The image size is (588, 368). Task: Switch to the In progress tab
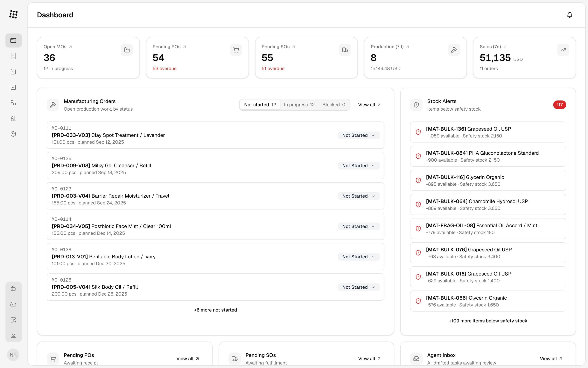pyautogui.click(x=299, y=105)
